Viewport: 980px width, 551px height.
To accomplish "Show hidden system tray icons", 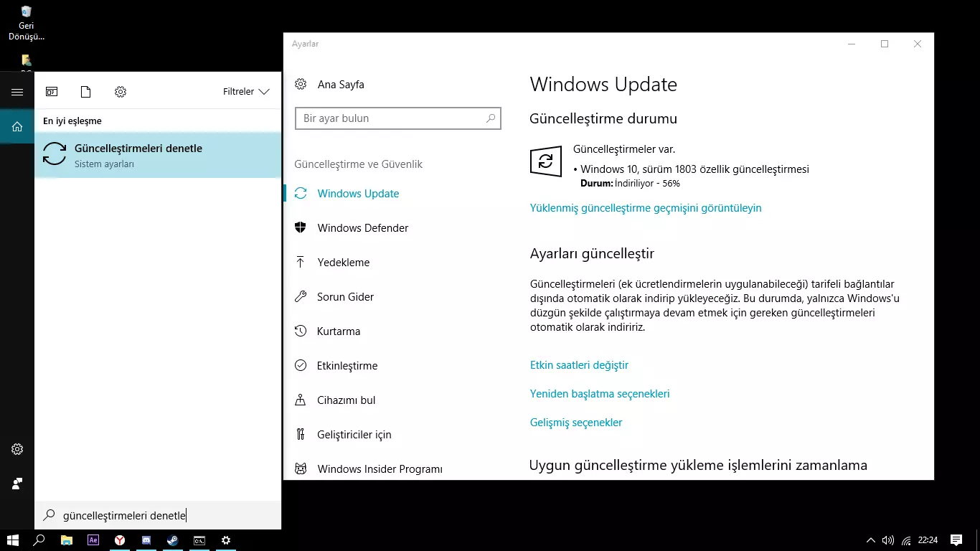I will (x=871, y=540).
